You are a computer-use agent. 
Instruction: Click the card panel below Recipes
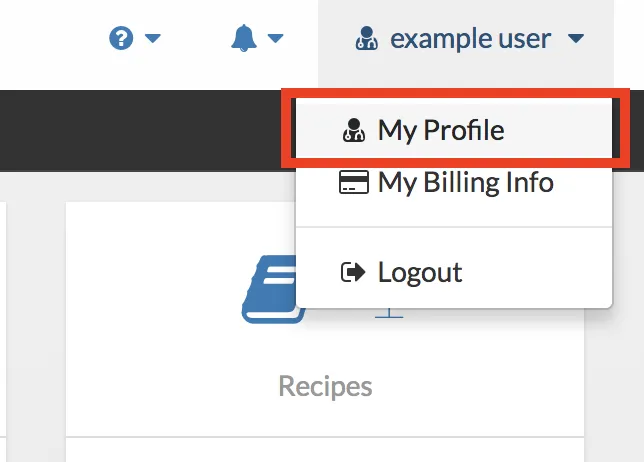tap(325, 450)
